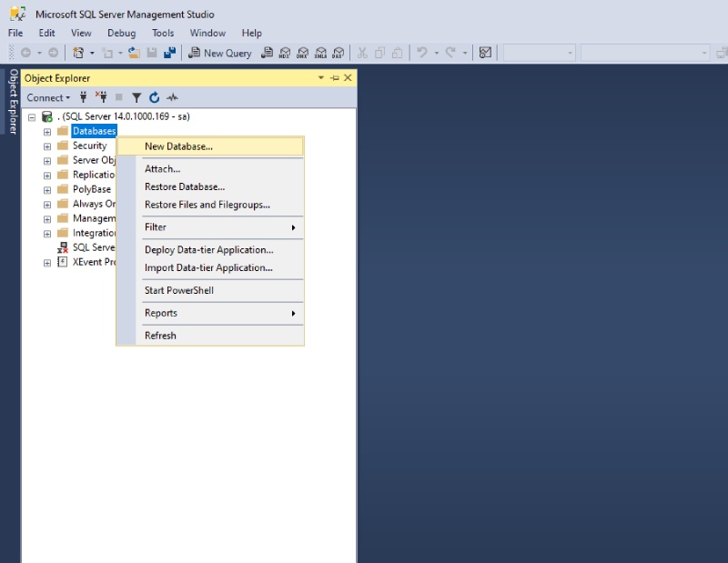Click the Save All toolbar icon
728x563 pixels.
169,53
